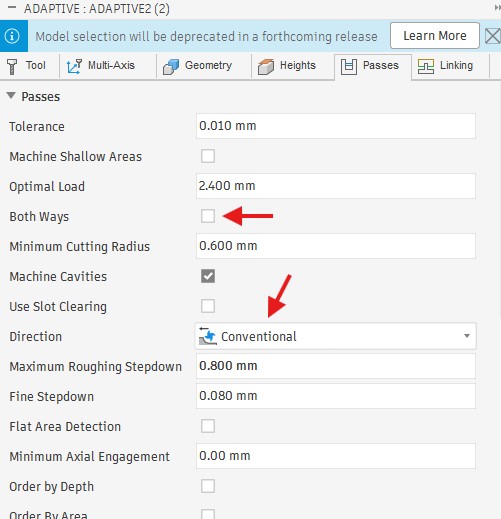Dismiss the deprecation notice banner
The width and height of the screenshot is (501, 519).
pos(493,36)
